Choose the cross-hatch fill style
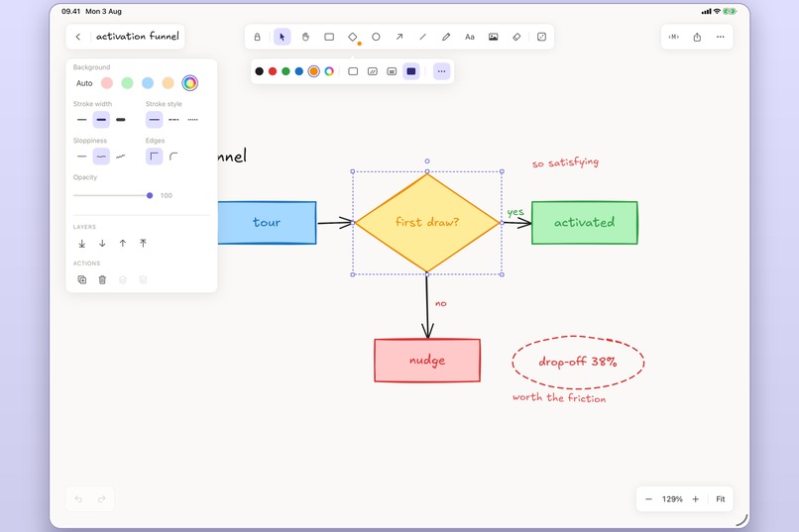This screenshot has height=532, width=799. coord(392,71)
